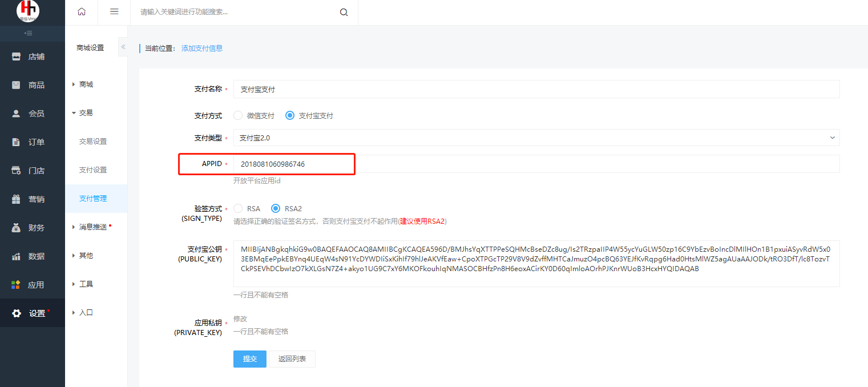Expand the 消息推送 submenu

point(92,227)
